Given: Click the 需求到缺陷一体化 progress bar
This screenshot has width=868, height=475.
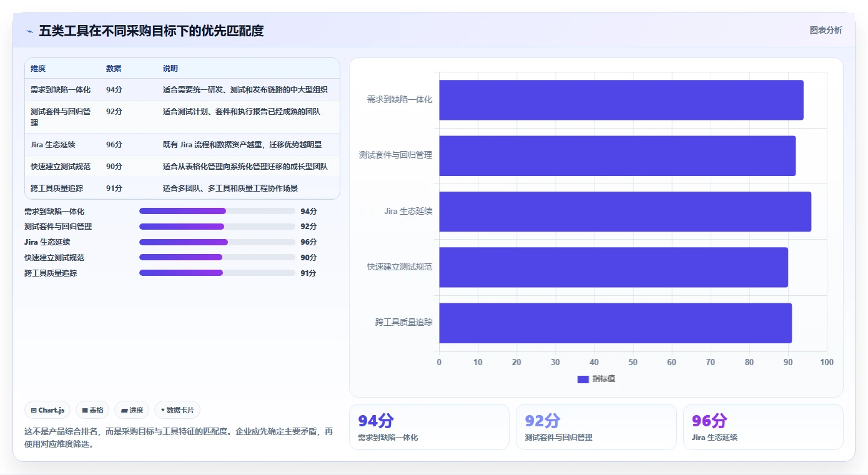Looking at the screenshot, I should click(217, 211).
